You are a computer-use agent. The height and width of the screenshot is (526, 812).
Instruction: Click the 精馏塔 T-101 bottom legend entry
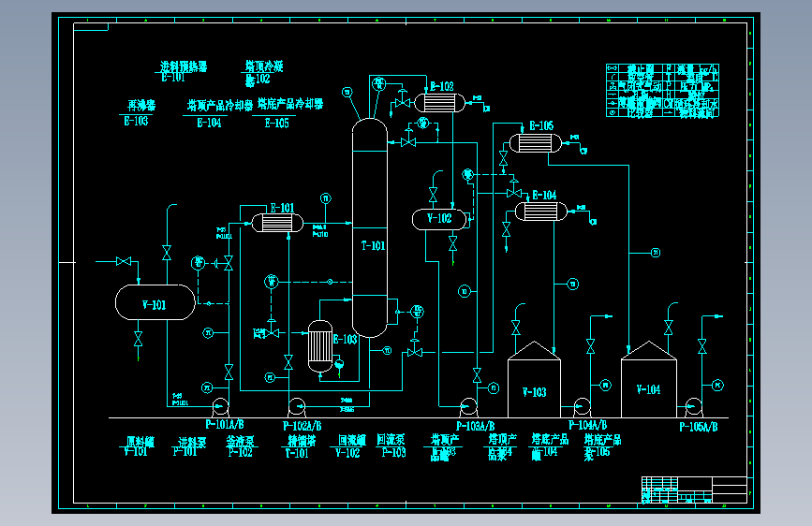(x=300, y=446)
